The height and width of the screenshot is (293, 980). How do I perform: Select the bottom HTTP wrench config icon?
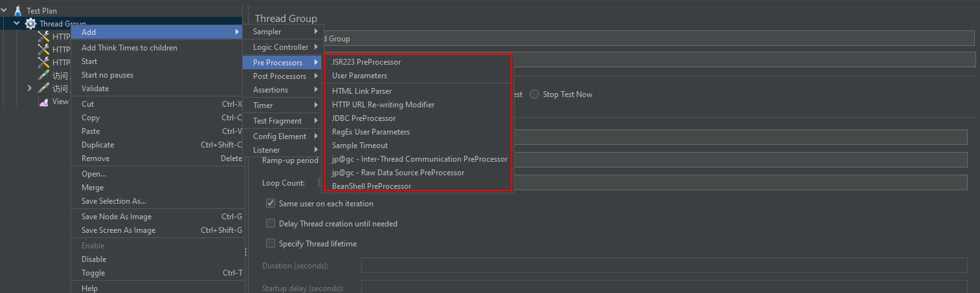tap(43, 63)
